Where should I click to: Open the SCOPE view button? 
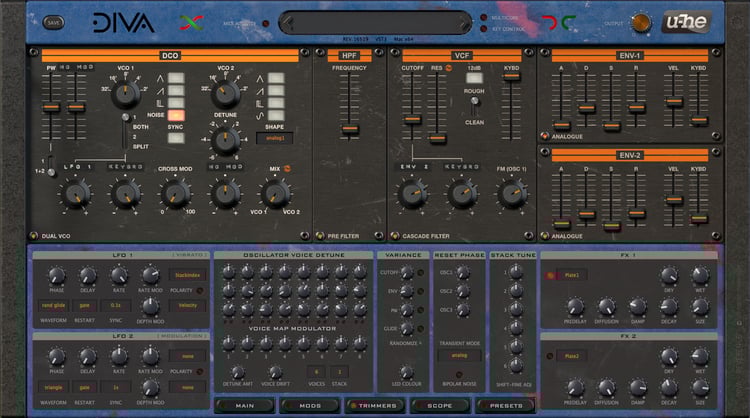[x=440, y=406]
